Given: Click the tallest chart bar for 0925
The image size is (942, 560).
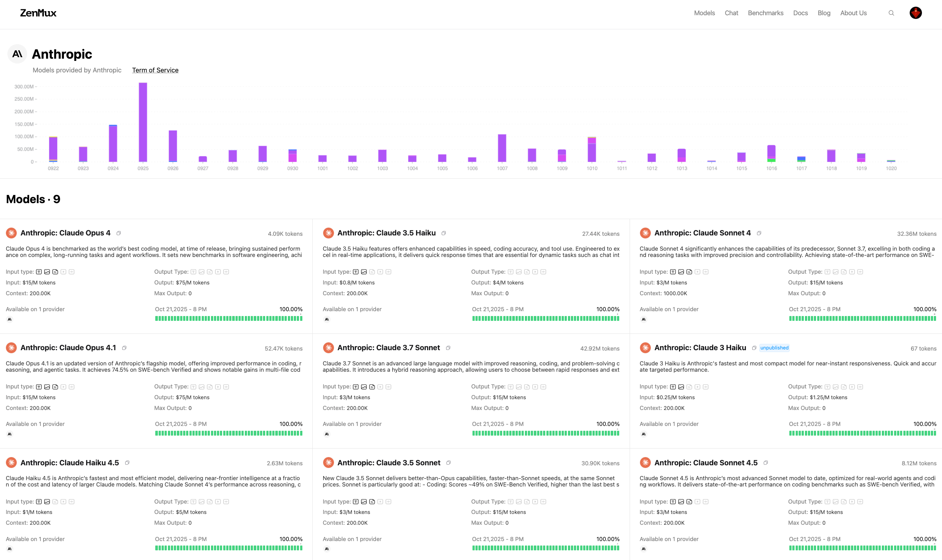Looking at the screenshot, I should tap(143, 122).
